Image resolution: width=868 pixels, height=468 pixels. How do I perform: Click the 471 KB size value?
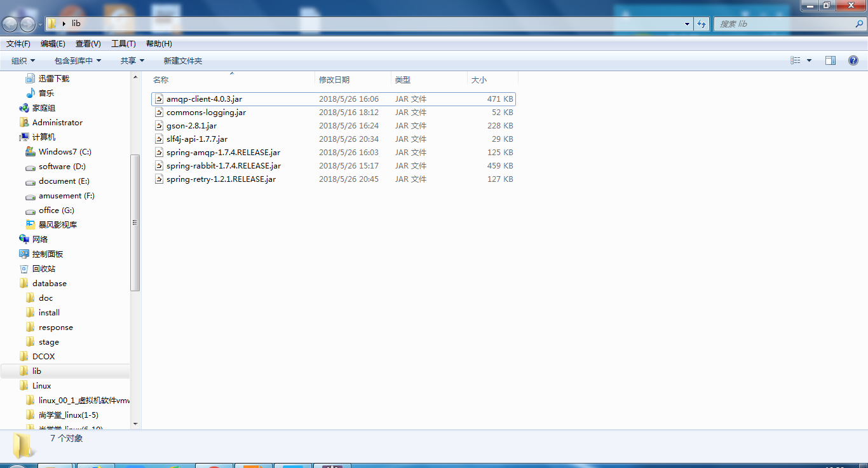(x=500, y=99)
